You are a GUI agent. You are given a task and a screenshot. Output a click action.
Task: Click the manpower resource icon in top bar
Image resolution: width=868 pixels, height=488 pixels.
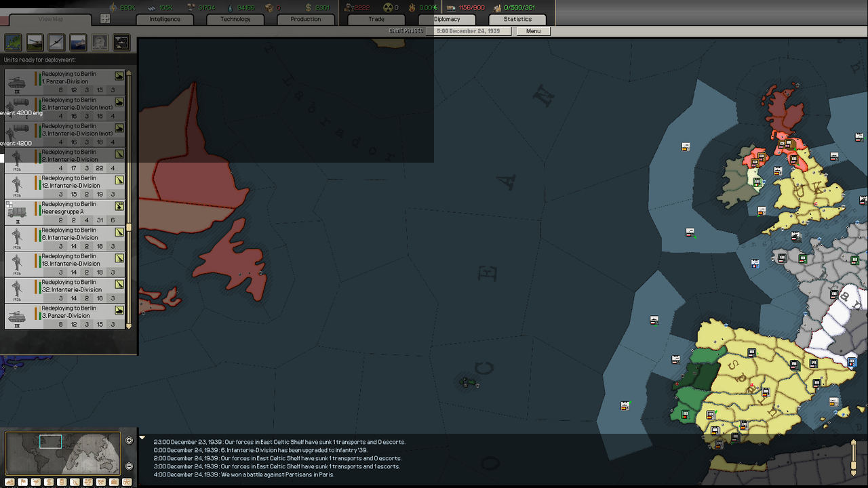[x=348, y=7]
